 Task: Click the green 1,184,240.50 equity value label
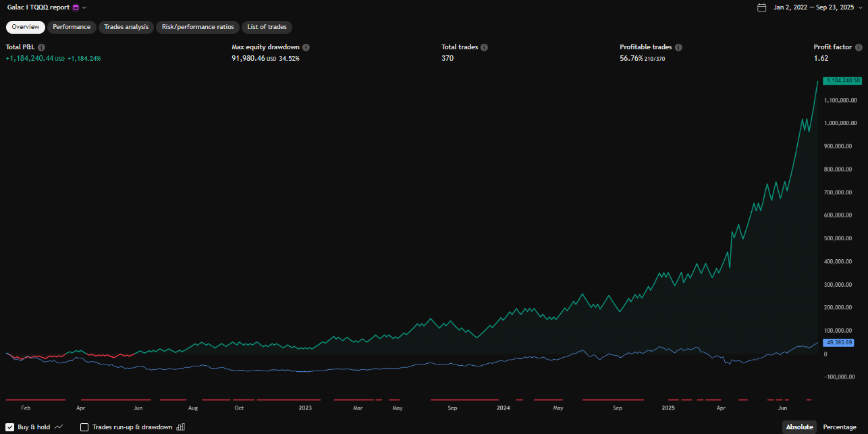coord(842,80)
